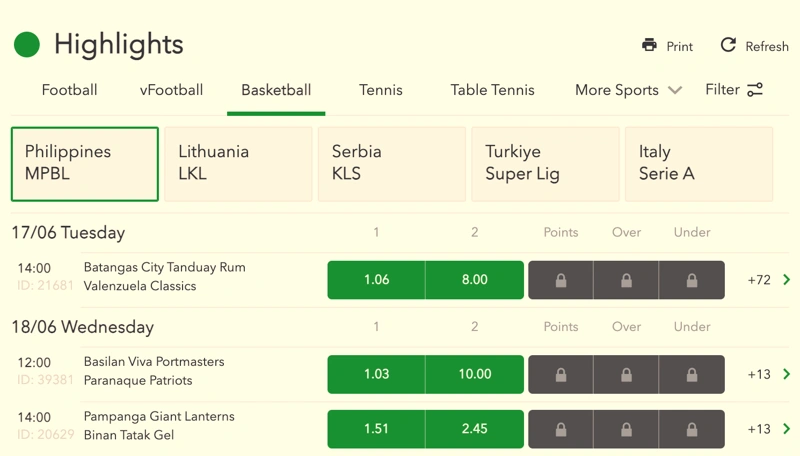
Task: Click the green Highlights circle icon
Action: coord(27,44)
